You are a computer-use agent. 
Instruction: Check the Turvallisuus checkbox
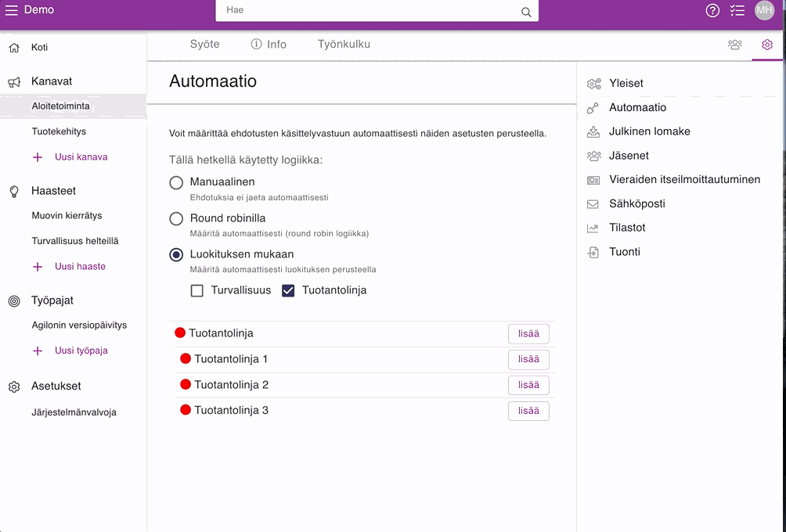197,290
